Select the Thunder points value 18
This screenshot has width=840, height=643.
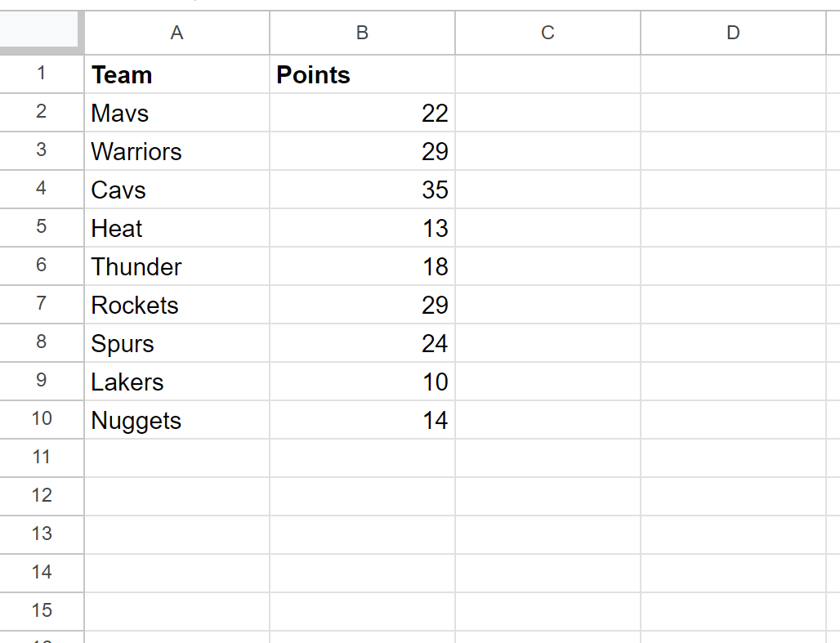(x=362, y=266)
